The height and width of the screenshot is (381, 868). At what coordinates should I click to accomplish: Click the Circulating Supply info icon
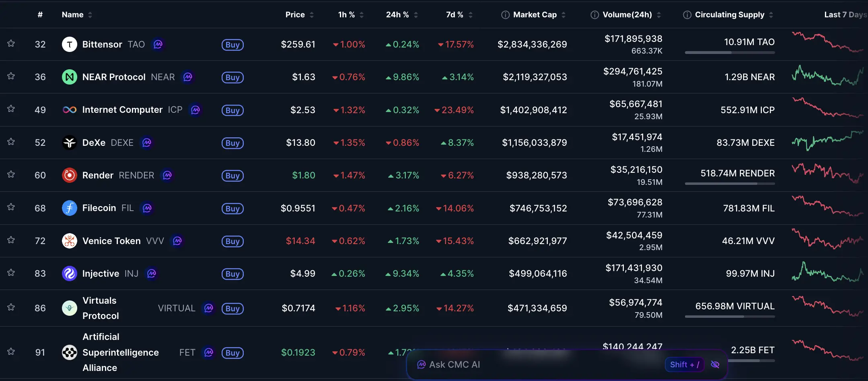coord(687,15)
